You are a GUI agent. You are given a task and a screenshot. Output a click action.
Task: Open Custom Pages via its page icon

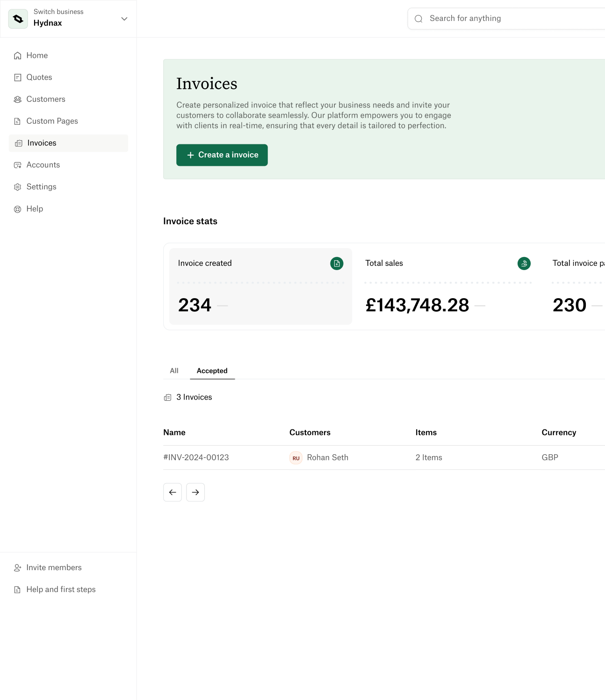[18, 121]
